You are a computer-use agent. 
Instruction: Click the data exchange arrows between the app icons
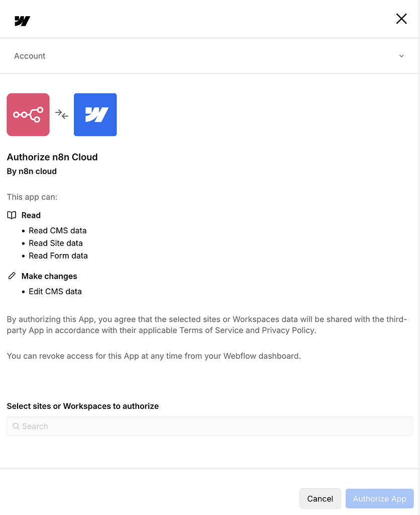coord(61,115)
